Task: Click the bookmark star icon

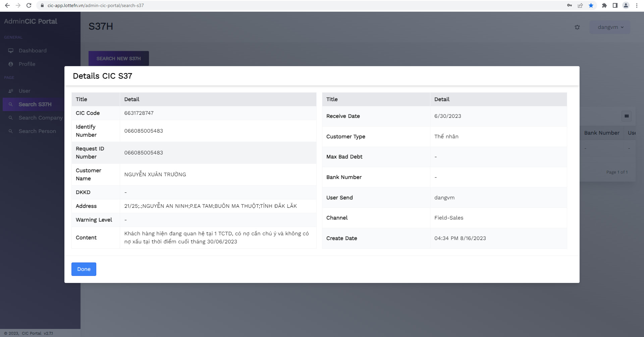Action: pyautogui.click(x=591, y=5)
